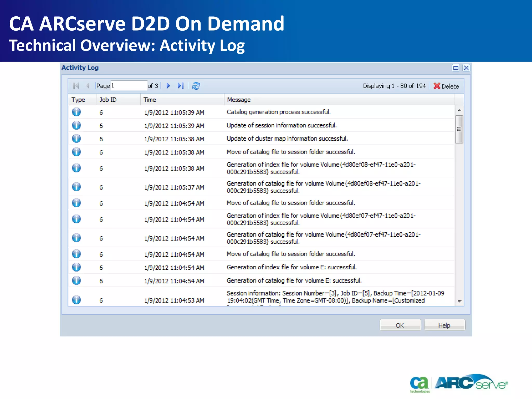Select Session information Session Number=[3] message
This screenshot has width=532, height=399.
[335, 298]
